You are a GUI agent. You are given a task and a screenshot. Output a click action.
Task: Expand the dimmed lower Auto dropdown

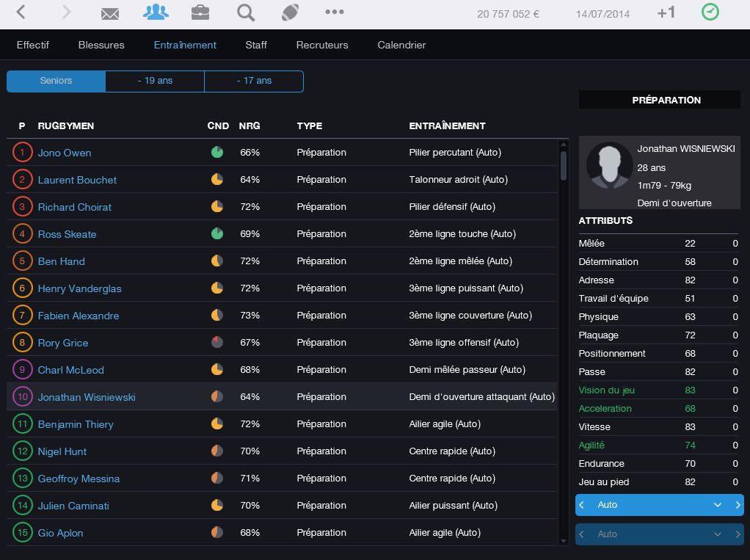pos(718,534)
